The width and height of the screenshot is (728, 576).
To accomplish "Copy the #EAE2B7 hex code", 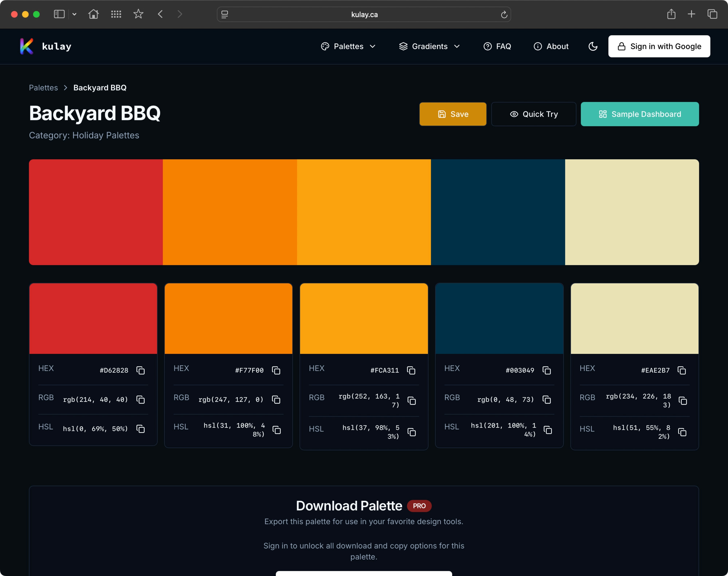I will pos(682,370).
